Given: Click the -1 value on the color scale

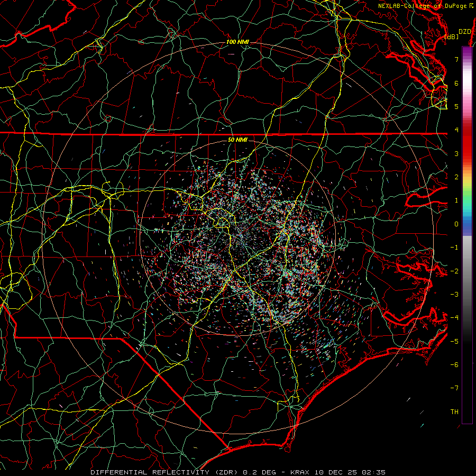Looking at the screenshot, I should point(454,248).
